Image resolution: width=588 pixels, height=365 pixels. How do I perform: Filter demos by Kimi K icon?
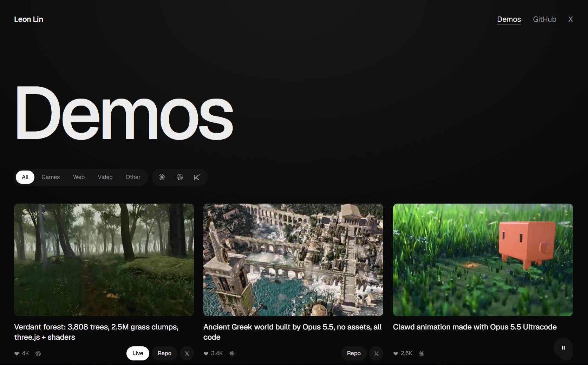(x=197, y=177)
